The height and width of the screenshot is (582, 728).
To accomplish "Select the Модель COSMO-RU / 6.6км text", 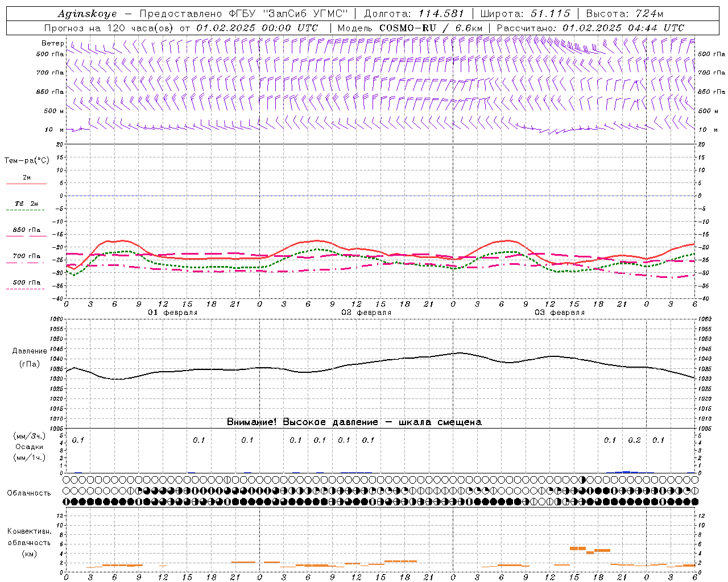I will click(410, 28).
